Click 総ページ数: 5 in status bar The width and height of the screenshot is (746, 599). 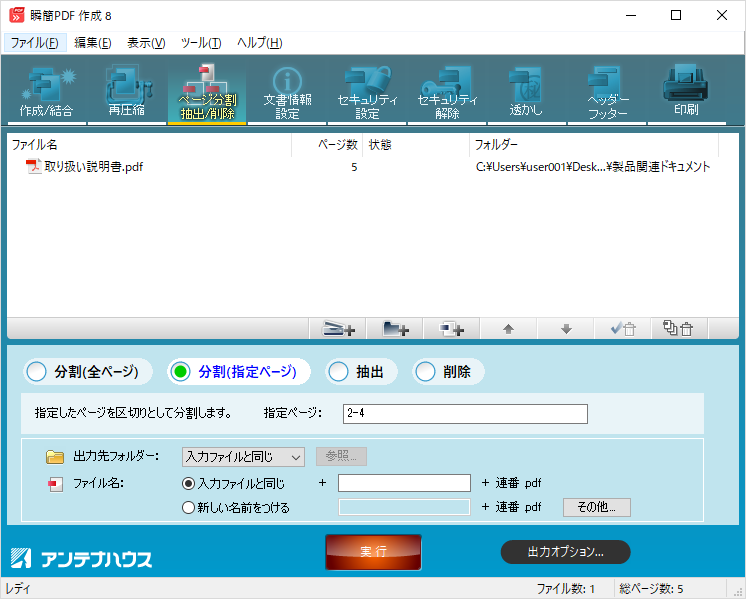point(651,589)
